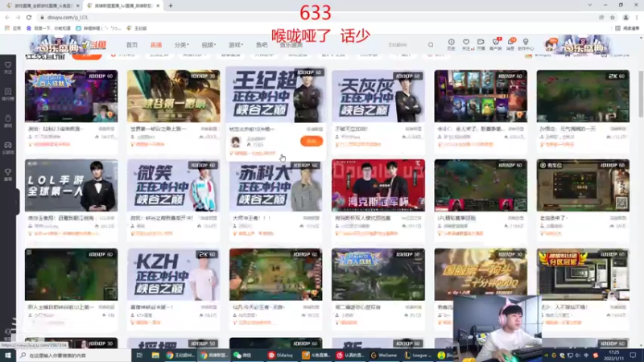Screen dimensions: 644x362
Task: Go back with the browser back arrow
Action: click(x=7, y=17)
